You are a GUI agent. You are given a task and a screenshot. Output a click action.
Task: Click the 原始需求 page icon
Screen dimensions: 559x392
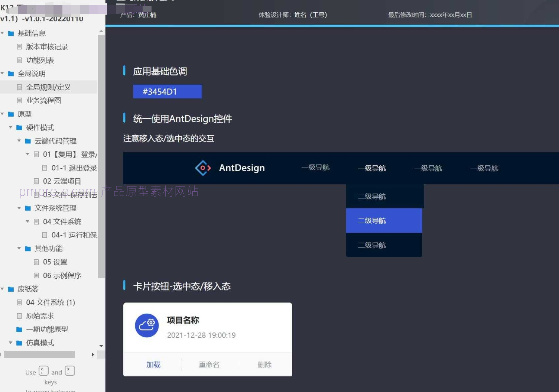click(x=19, y=316)
